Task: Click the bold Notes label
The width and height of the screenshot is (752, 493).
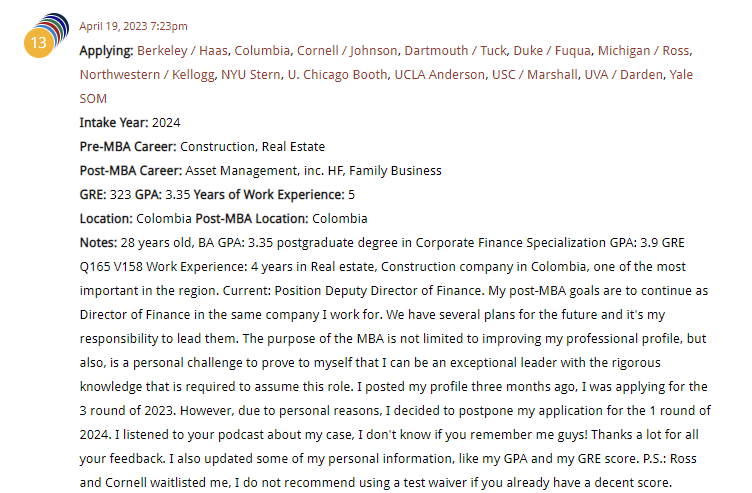Action: pos(98,242)
